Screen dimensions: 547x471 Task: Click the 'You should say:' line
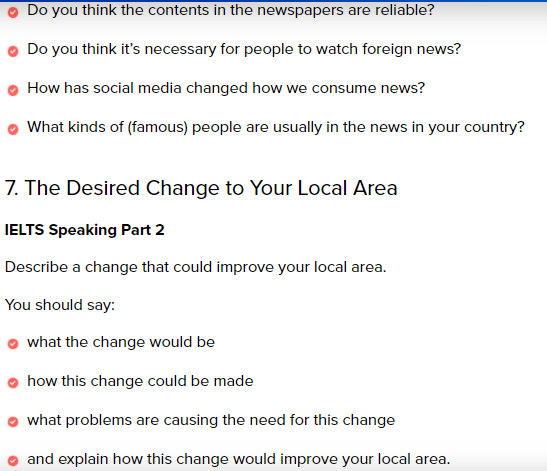(x=60, y=305)
